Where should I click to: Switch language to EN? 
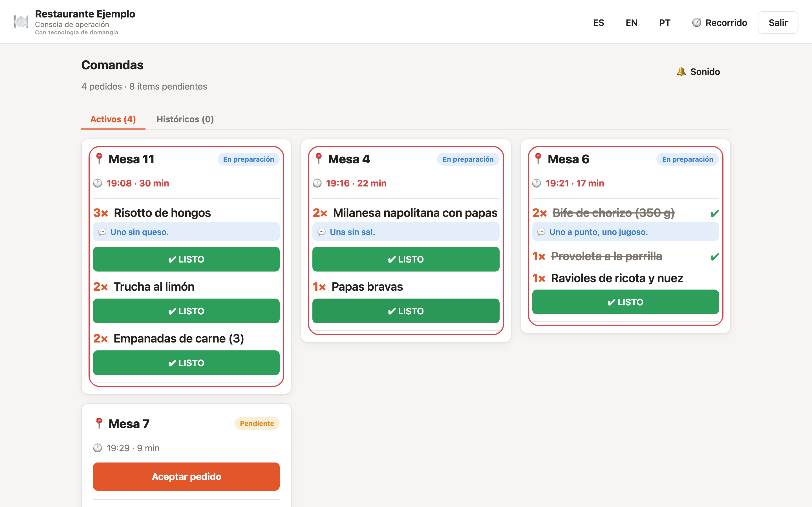click(x=632, y=23)
